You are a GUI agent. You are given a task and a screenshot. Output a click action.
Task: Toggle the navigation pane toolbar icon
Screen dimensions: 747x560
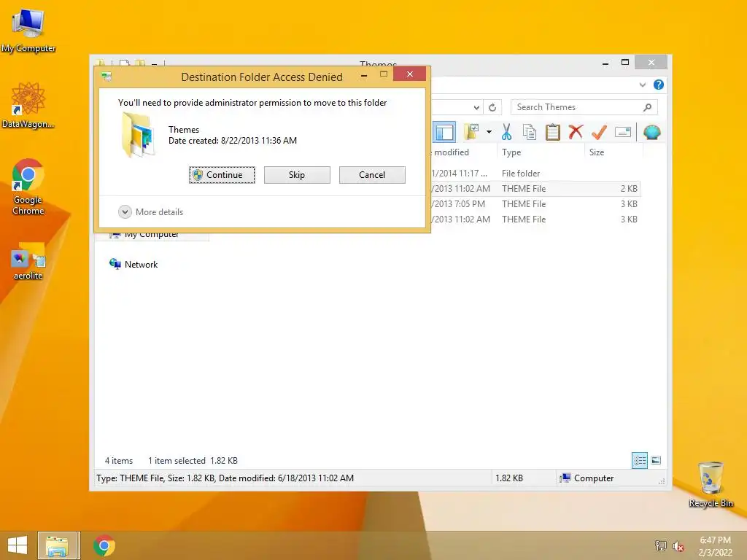(444, 132)
